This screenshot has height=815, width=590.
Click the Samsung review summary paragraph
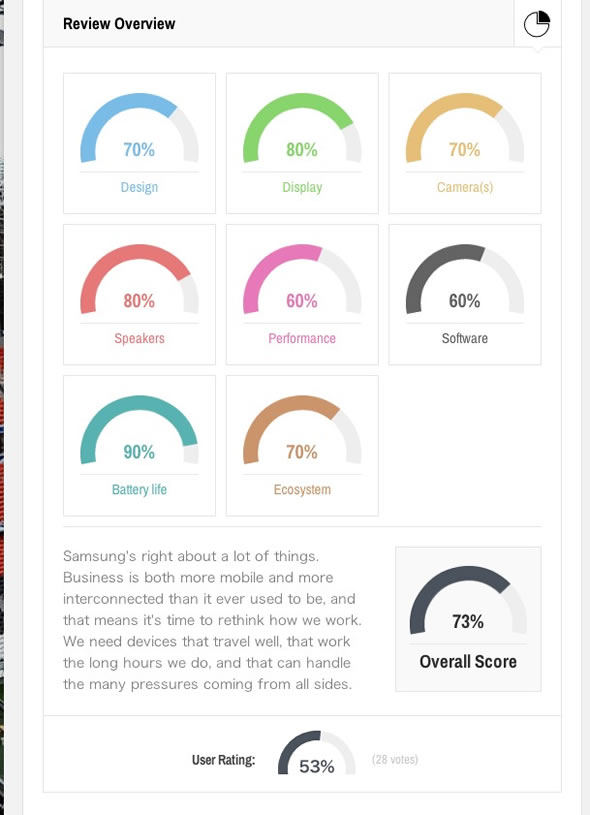[212, 620]
